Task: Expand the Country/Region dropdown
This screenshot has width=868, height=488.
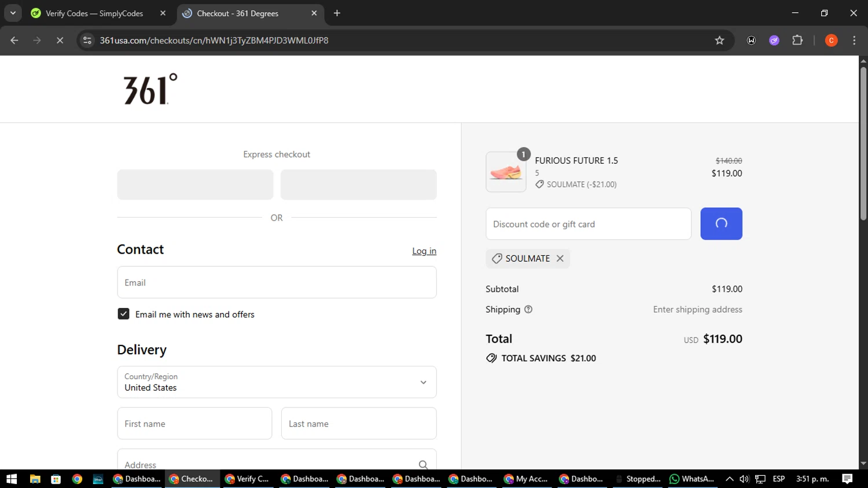Action: (277, 382)
